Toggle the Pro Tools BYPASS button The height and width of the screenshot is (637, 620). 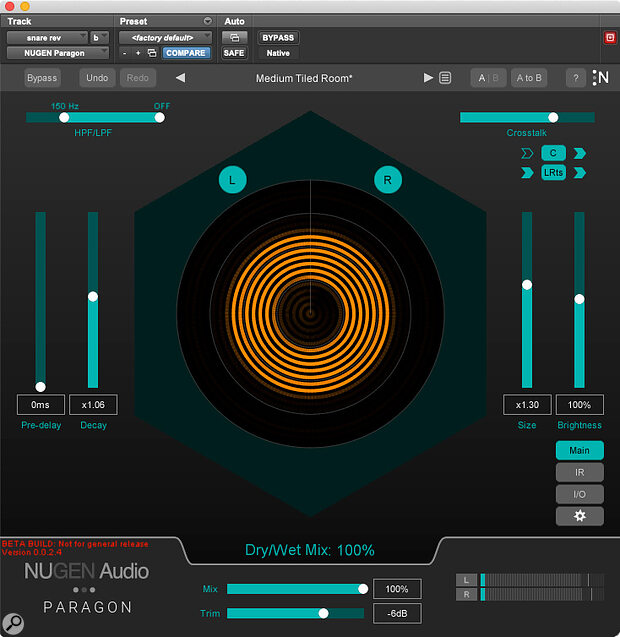(x=278, y=38)
